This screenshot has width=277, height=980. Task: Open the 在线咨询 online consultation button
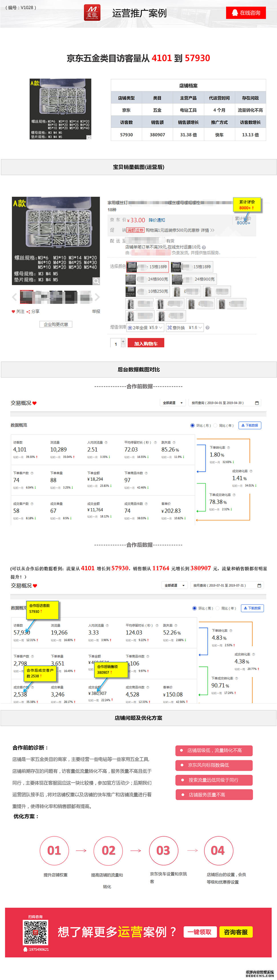tap(246, 13)
